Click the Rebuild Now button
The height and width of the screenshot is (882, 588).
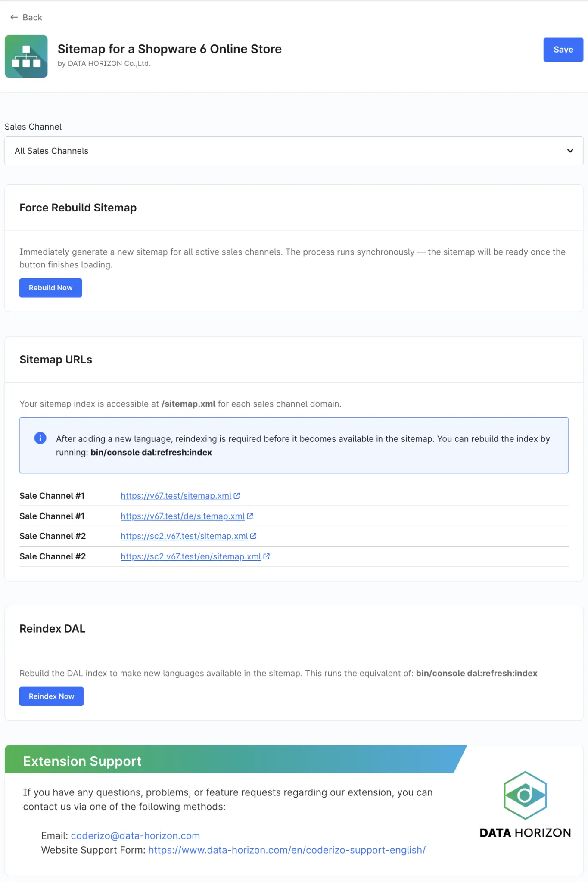click(x=50, y=288)
